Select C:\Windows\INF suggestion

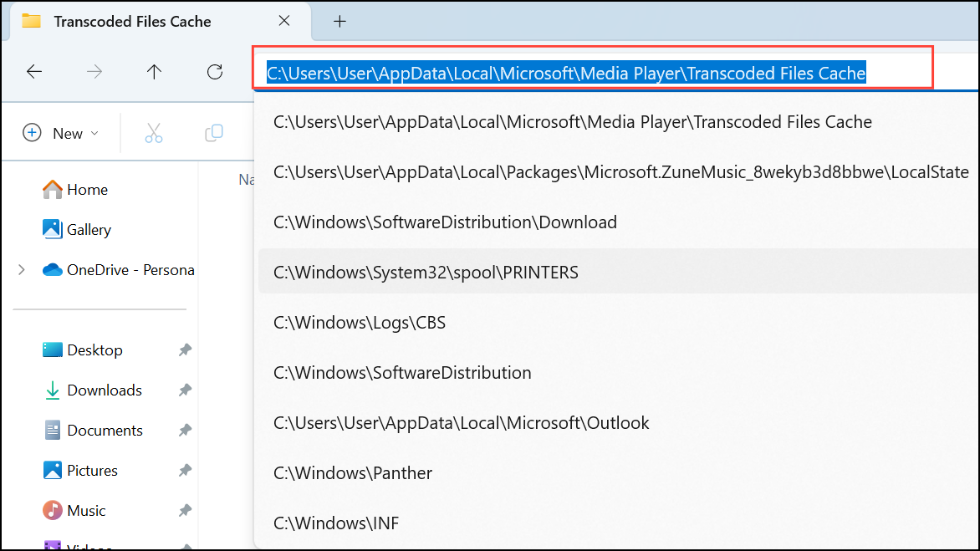pos(618,523)
